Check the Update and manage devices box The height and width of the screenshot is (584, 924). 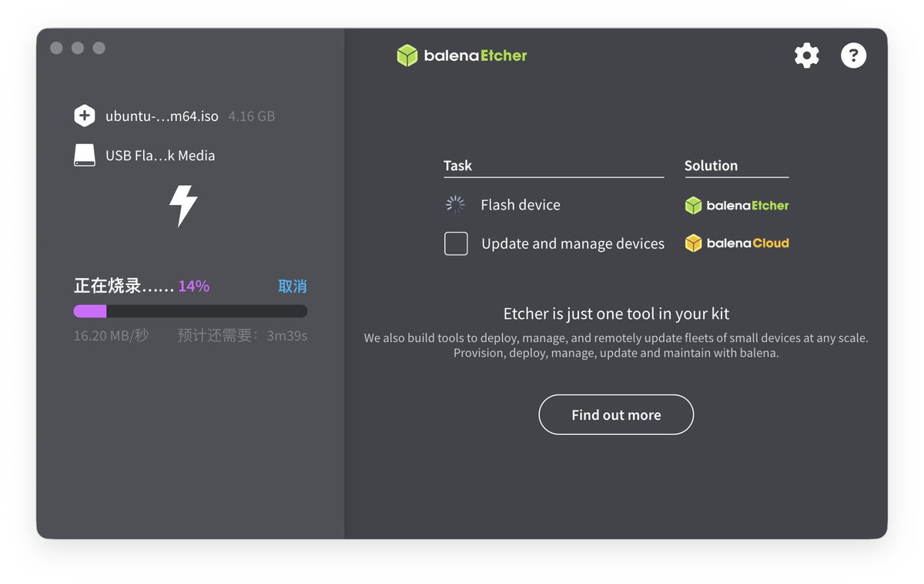456,243
